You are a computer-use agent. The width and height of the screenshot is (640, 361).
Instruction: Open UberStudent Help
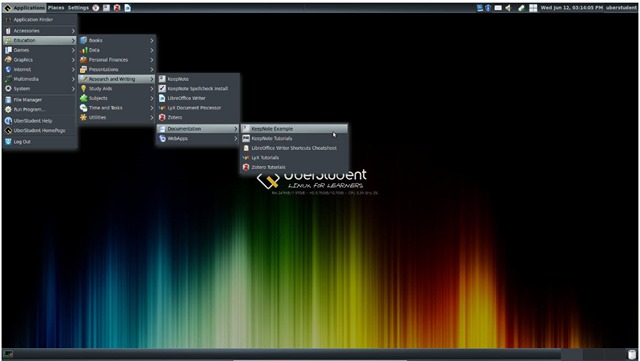(40, 121)
